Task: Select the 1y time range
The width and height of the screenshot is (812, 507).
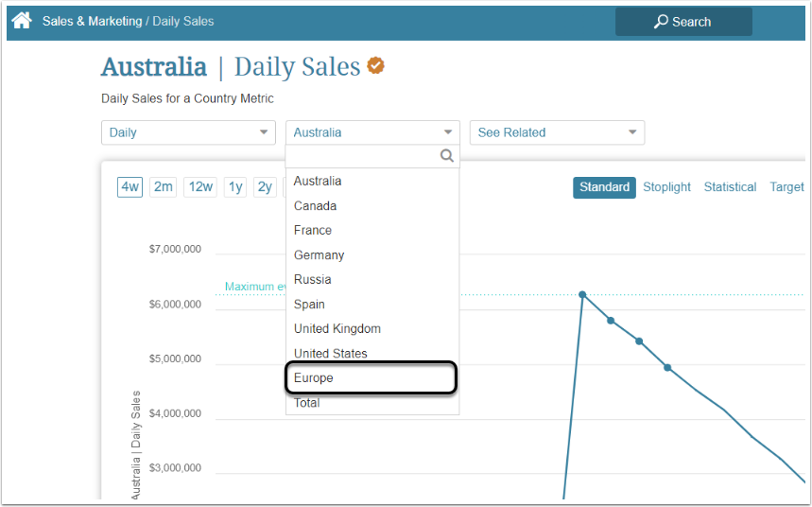Action: pyautogui.click(x=235, y=187)
